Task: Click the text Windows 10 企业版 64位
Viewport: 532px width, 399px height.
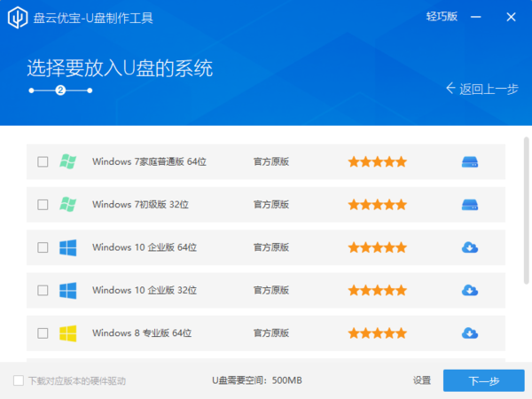Action: coord(145,247)
